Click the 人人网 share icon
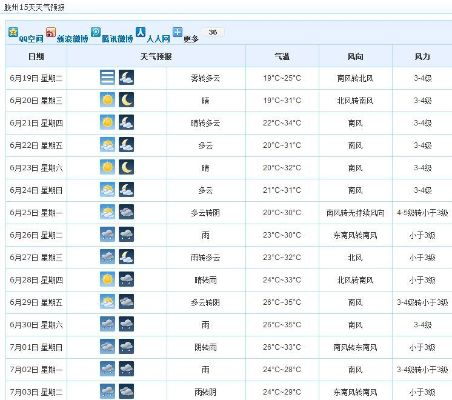Screen dimensions: 452x400 tap(141, 32)
